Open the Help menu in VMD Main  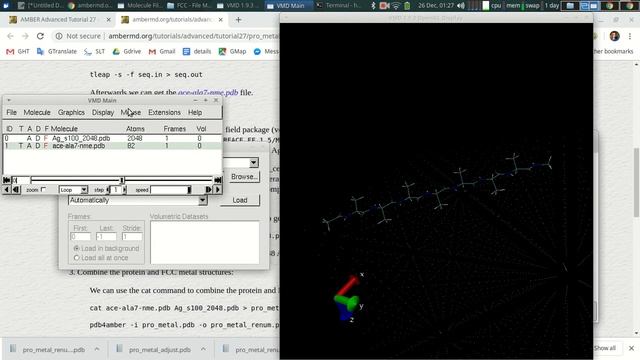195,112
